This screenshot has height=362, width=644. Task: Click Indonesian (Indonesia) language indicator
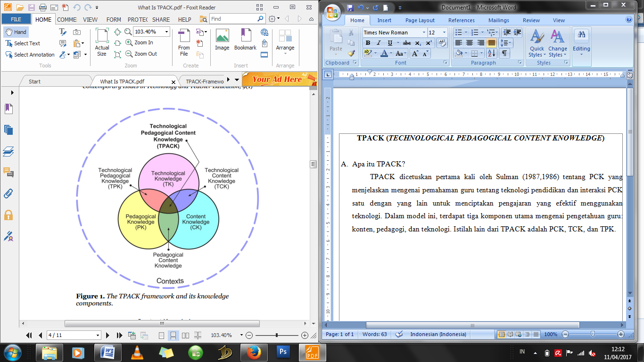(x=438, y=334)
